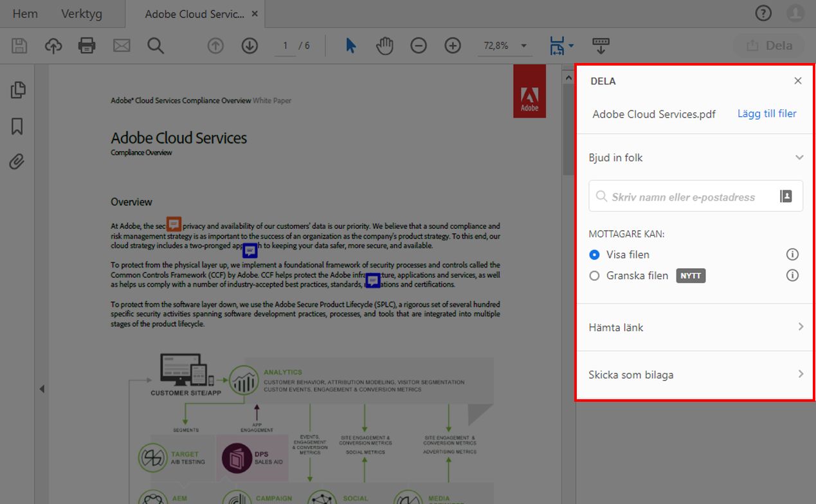
Task: Open the search magnifier tool
Action: [156, 46]
